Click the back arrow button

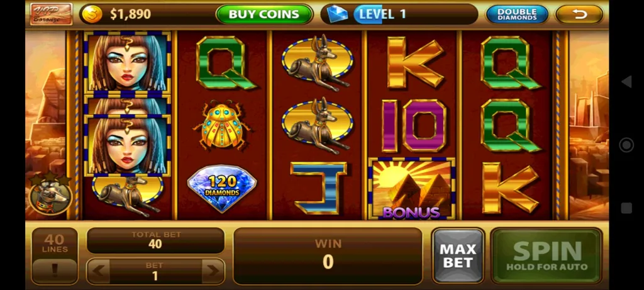pyautogui.click(x=579, y=14)
